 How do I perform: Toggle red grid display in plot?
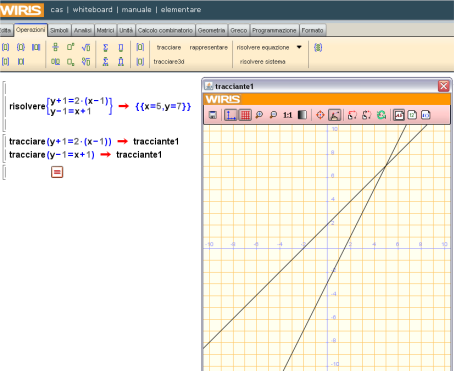click(245, 115)
